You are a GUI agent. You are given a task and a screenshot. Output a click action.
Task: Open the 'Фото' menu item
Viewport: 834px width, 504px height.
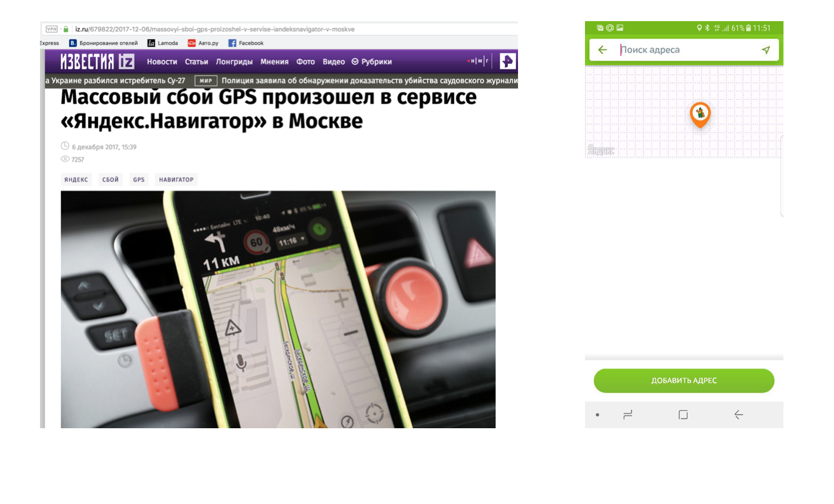[305, 62]
